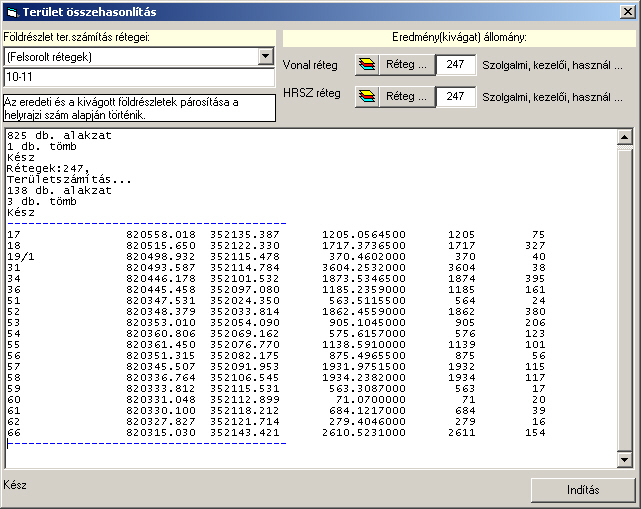Click the coordinate 820515.650 in row 18
This screenshot has height=509, width=641.
point(161,246)
